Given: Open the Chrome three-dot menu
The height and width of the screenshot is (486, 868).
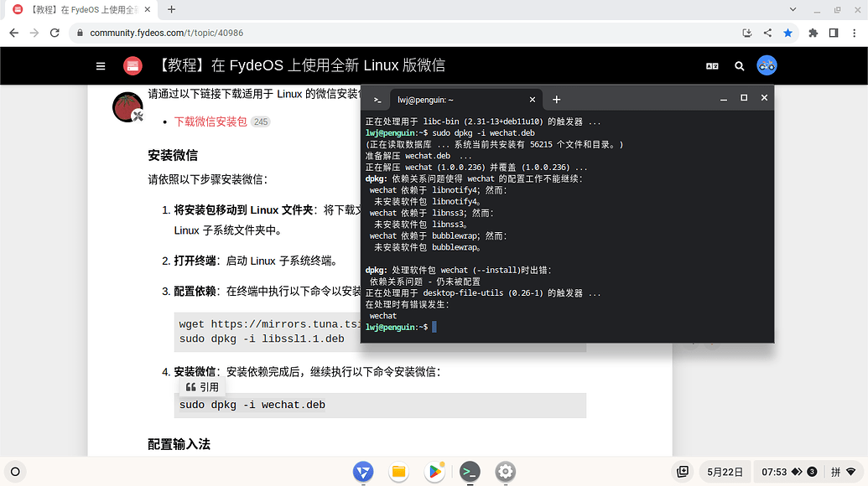Looking at the screenshot, I should (854, 32).
